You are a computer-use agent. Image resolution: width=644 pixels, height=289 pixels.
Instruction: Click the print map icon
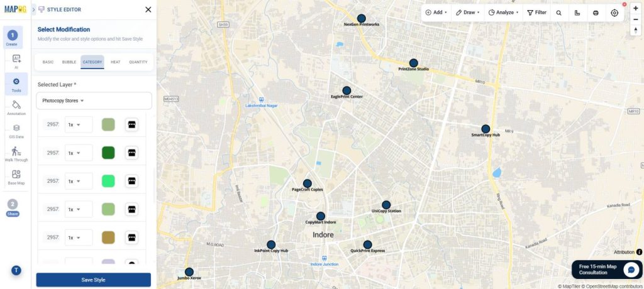(x=596, y=13)
